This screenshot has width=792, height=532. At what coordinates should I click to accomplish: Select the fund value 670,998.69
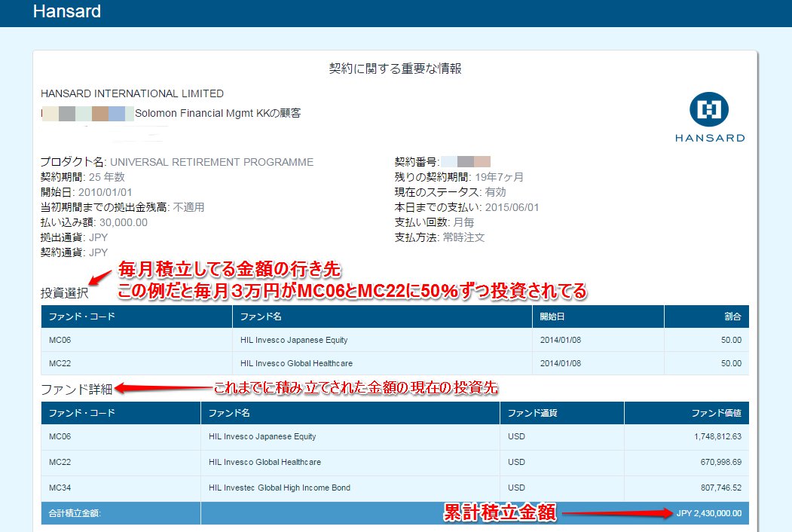coord(720,462)
